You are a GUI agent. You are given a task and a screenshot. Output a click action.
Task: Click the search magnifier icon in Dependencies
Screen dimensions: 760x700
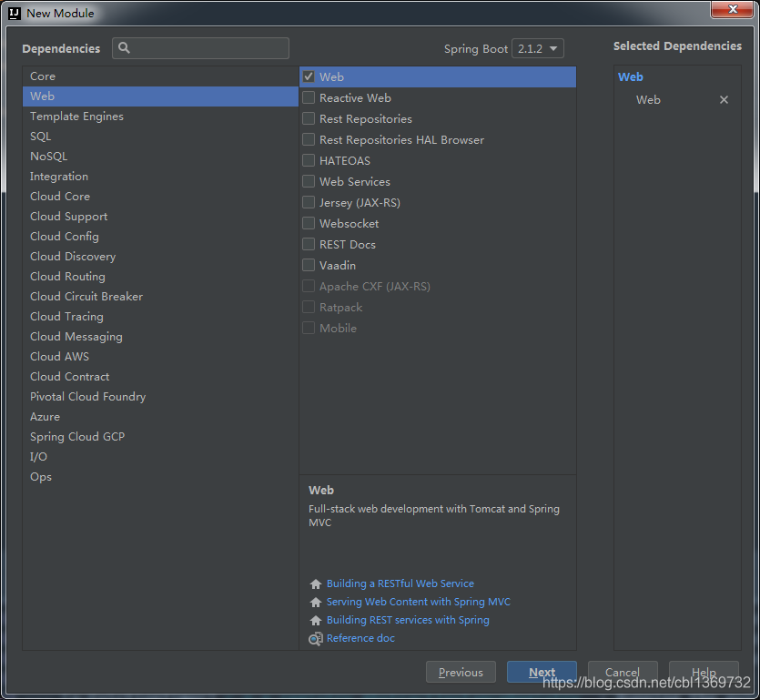coord(125,48)
